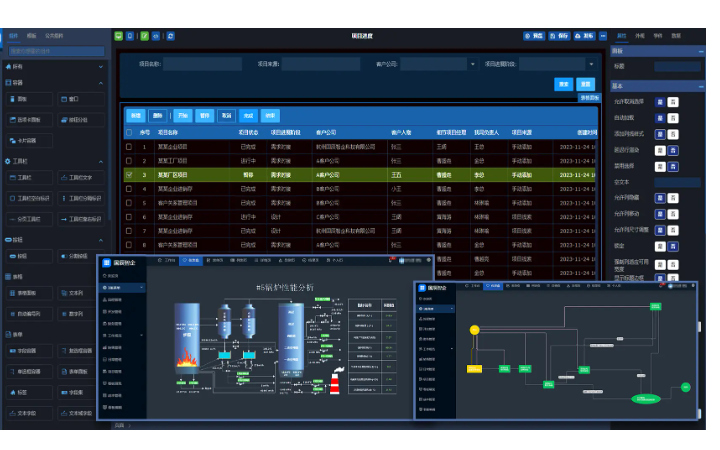720x450 pixels.
Task: Pick the 选项卡面板 tab panel component
Action: tap(29, 120)
